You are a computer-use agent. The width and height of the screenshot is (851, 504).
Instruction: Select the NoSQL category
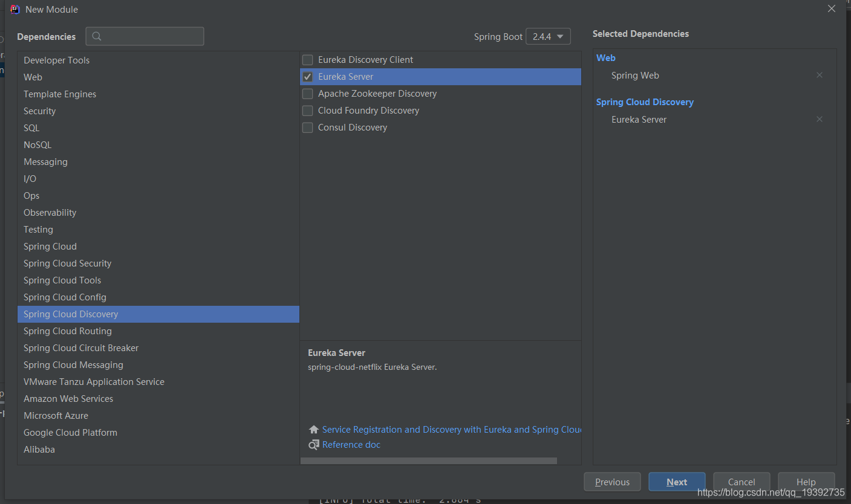[158, 145]
